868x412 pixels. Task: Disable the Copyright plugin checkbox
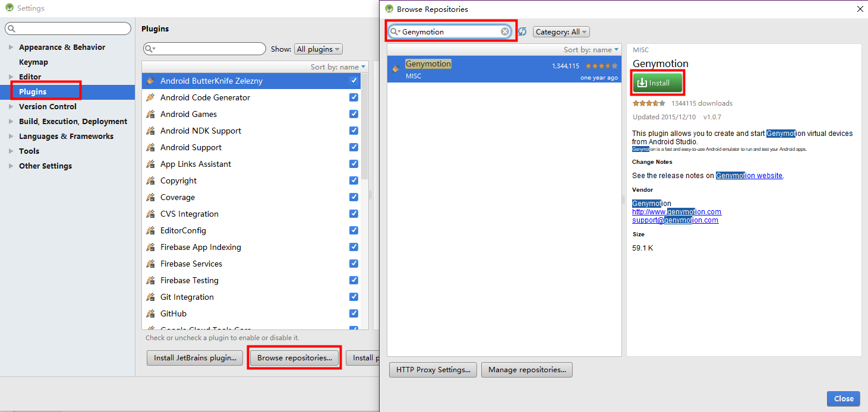coord(353,180)
